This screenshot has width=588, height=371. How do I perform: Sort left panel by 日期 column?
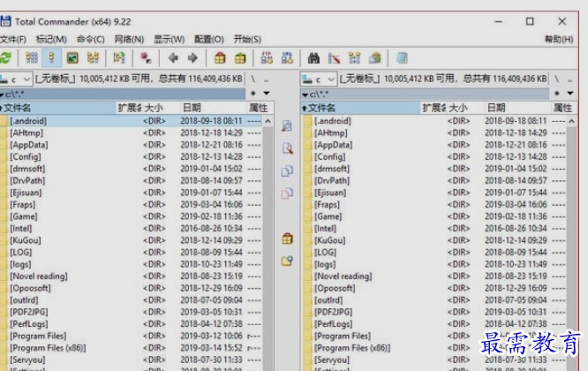pyautogui.click(x=213, y=108)
